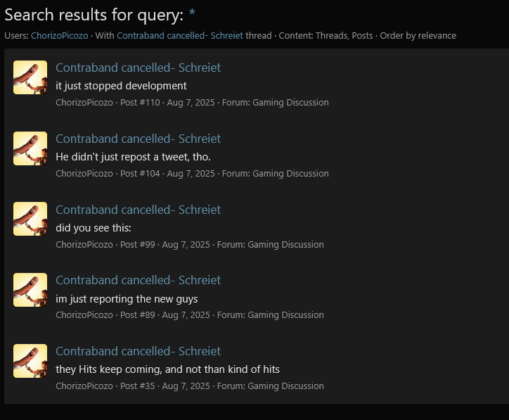Click the avatar next to post #104
This screenshot has height=420, width=509.
(30, 148)
